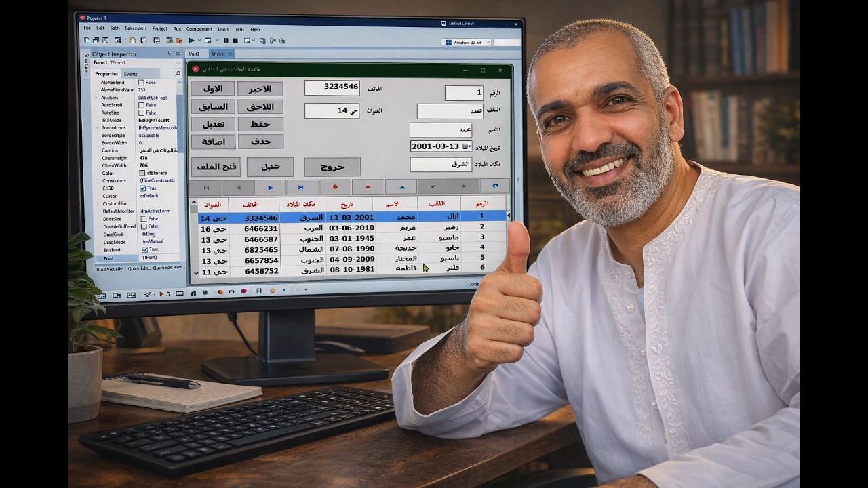
Task: Toggle the AutoScroll checkbox
Action: point(141,105)
